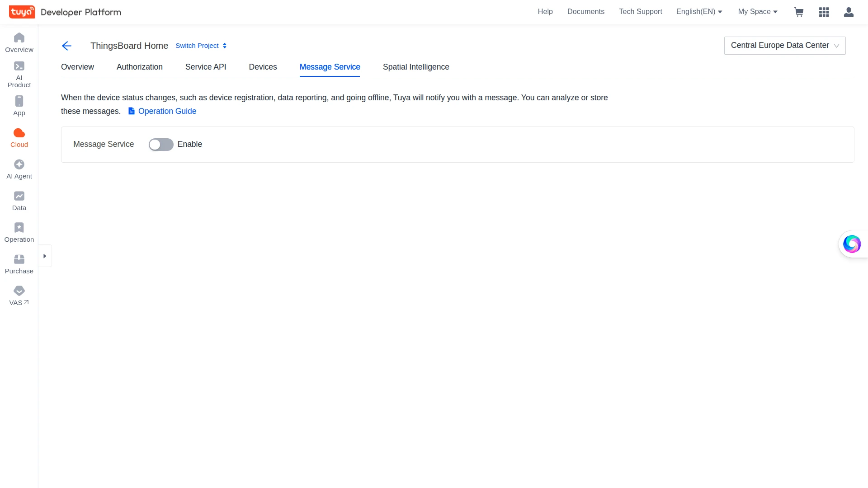Go back with the blue arrow
Image resolution: width=868 pixels, height=488 pixels.
(x=66, y=46)
